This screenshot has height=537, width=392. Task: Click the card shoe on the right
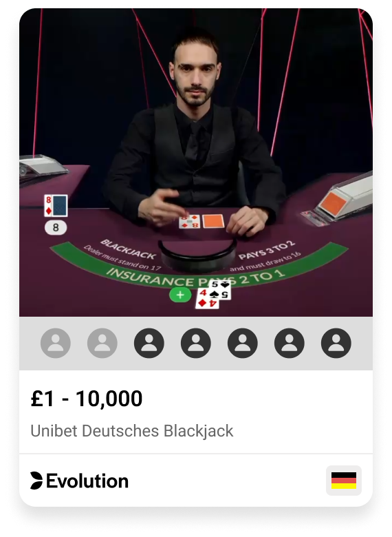pos(338,200)
